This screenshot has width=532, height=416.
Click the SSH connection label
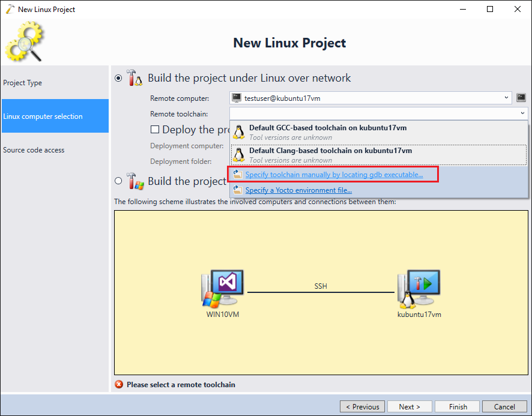pyautogui.click(x=321, y=286)
